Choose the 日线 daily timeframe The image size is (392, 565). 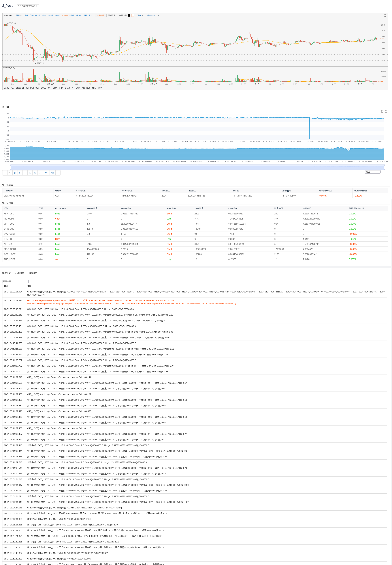click(32, 15)
